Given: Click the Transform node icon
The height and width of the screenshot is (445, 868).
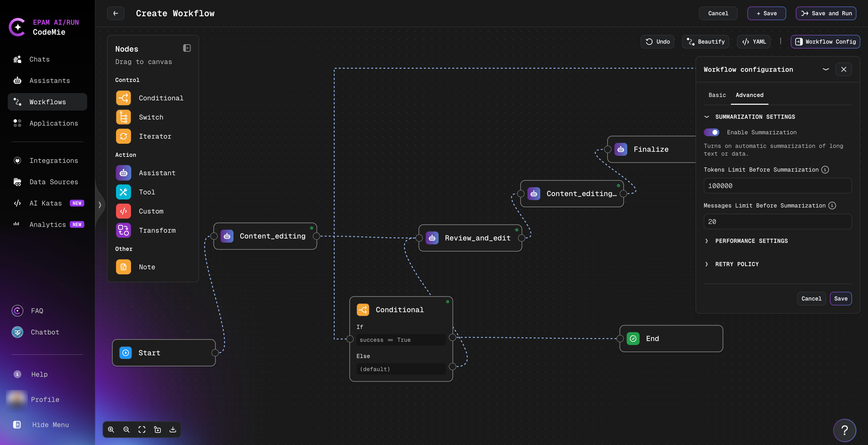Looking at the screenshot, I should [x=123, y=230].
